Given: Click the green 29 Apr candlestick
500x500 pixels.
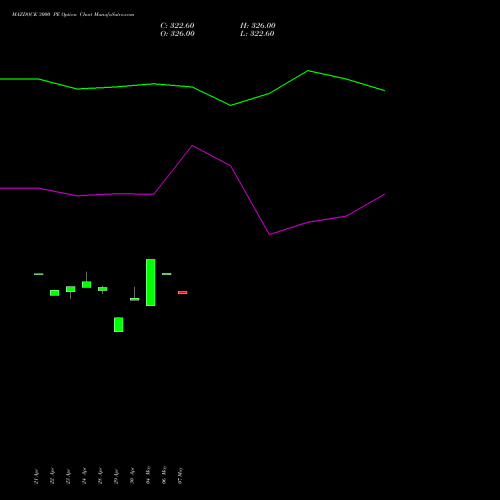Looking at the screenshot, I should tap(119, 324).
